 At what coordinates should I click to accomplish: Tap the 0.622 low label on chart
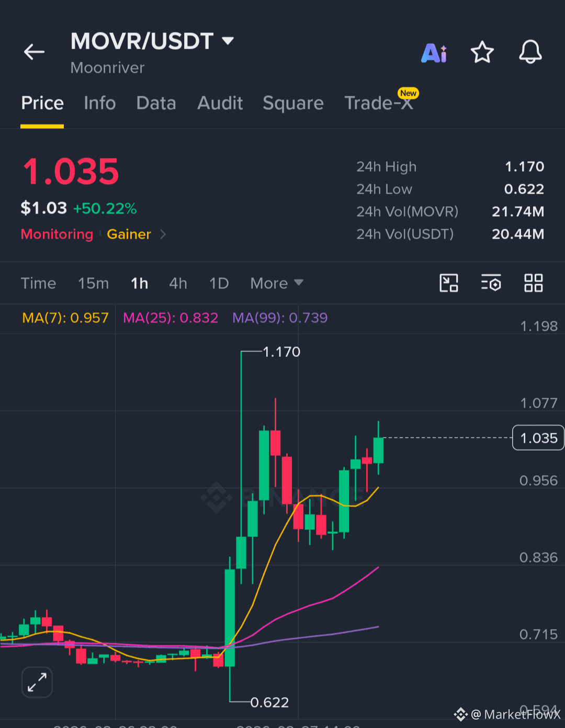pos(269,702)
